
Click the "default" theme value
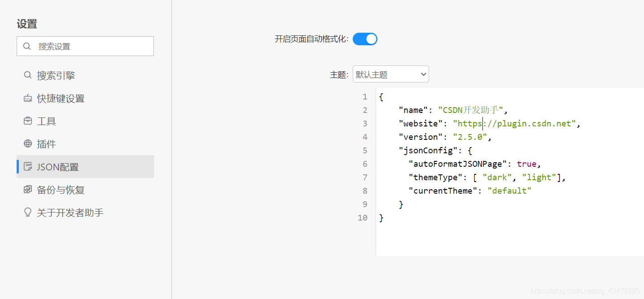coord(509,191)
